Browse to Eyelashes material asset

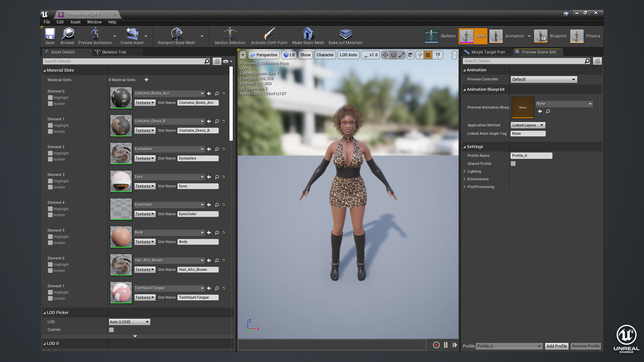pos(217,149)
